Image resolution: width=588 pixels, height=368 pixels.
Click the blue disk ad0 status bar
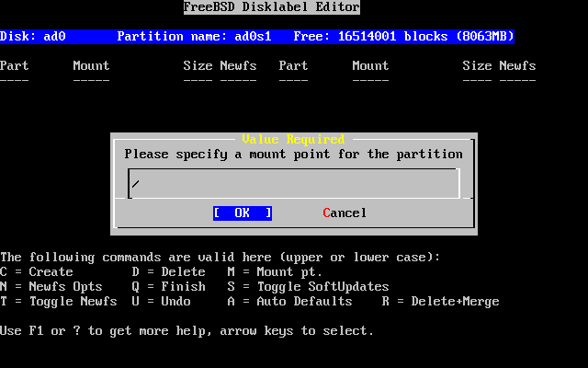click(257, 37)
